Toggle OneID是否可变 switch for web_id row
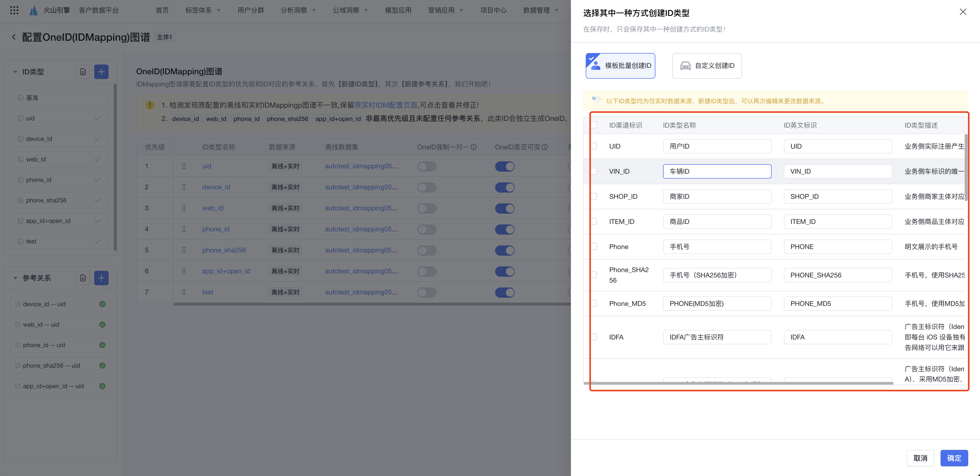Screen dimensions: 980x476 (505, 208)
